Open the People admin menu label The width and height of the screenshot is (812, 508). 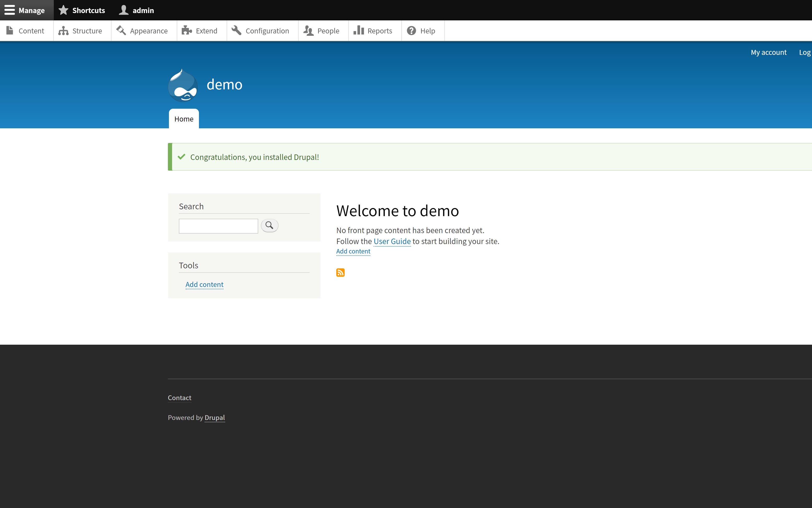click(328, 31)
